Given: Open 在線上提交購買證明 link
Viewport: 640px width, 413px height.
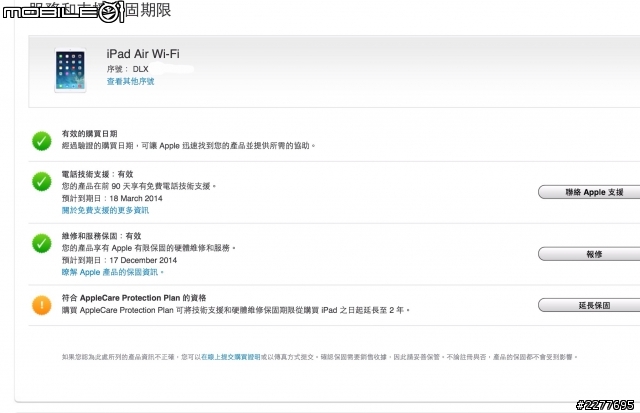Looking at the screenshot, I should click(x=231, y=357).
